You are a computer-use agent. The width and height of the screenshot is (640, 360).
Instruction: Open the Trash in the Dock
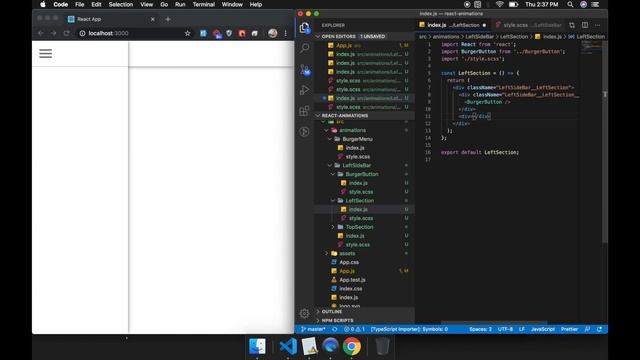382,347
